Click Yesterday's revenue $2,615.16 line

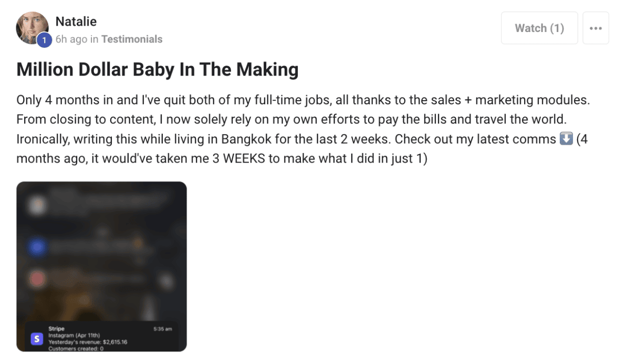[x=88, y=342]
